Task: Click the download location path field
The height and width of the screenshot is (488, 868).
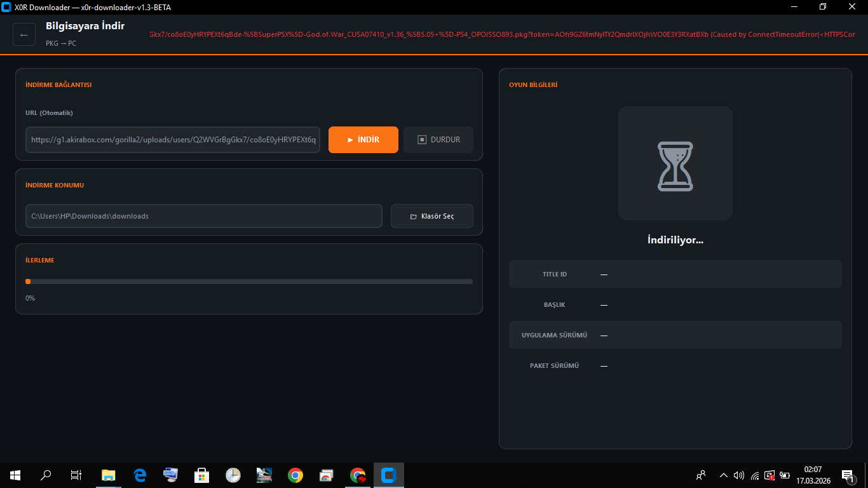Action: pos(203,216)
